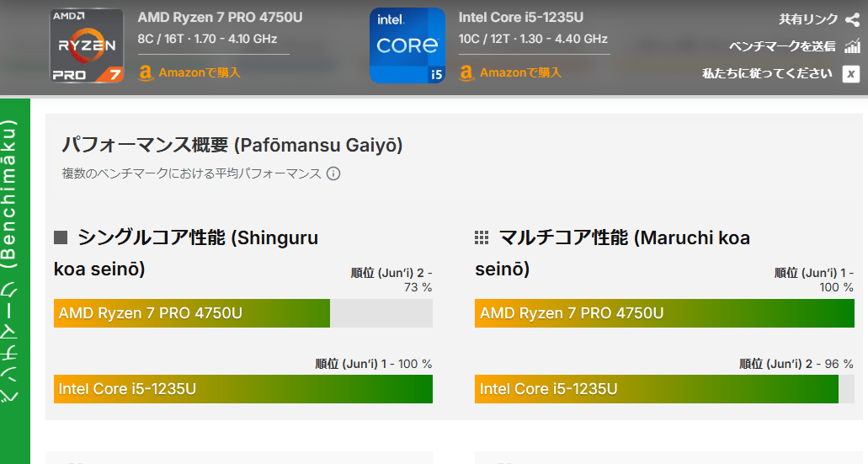
Task: Click AMD Ryzen 7 PRO 4750U header title
Action: click(220, 18)
